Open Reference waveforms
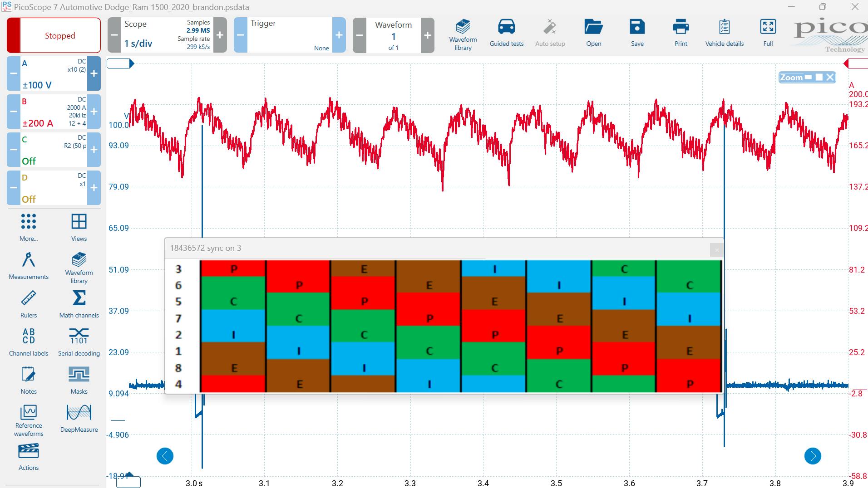This screenshot has width=868, height=488. 28,417
